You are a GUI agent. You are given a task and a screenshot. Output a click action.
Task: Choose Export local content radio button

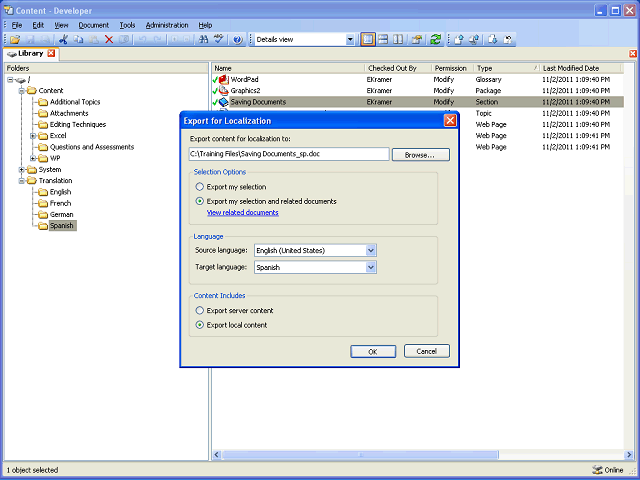click(200, 325)
